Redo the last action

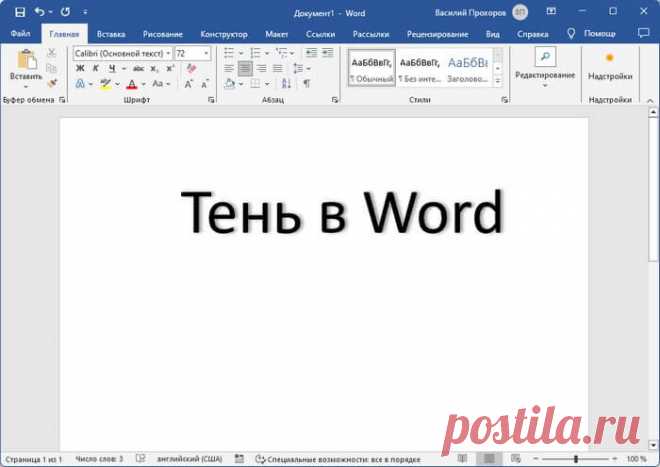(65, 12)
